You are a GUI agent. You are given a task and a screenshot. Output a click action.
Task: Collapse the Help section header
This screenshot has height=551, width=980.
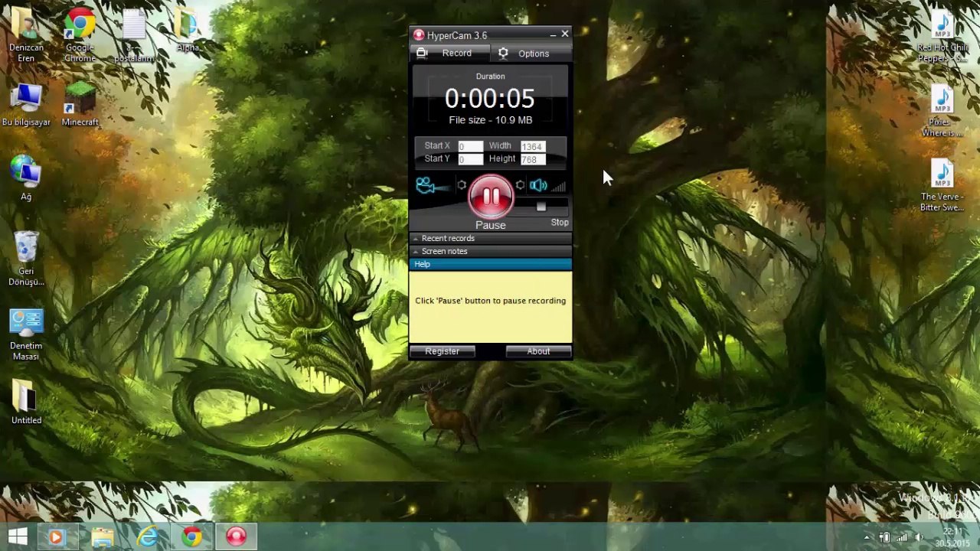click(490, 264)
